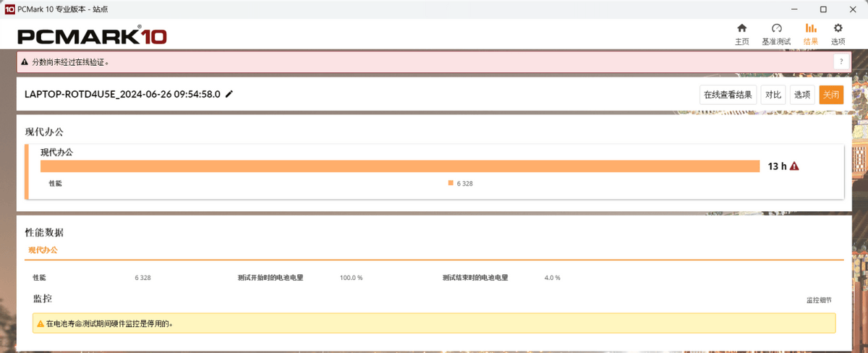Open 监控细节 monitoring details link
868x353 pixels.
point(819,300)
